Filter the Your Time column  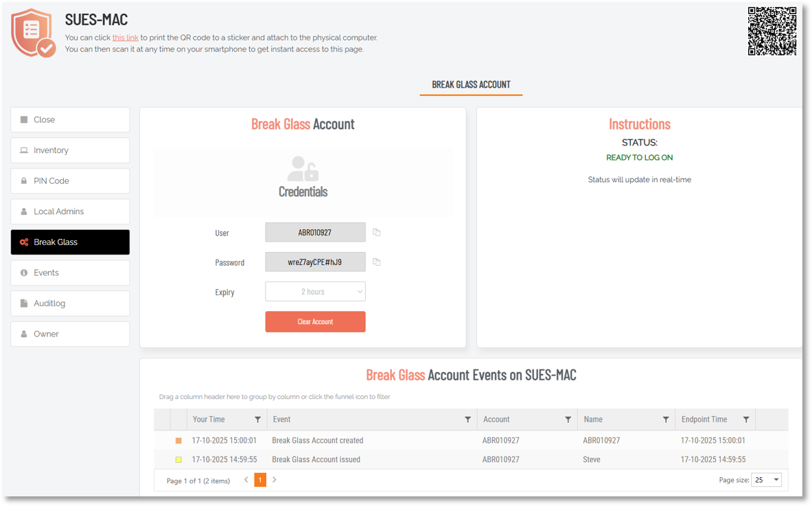point(257,419)
